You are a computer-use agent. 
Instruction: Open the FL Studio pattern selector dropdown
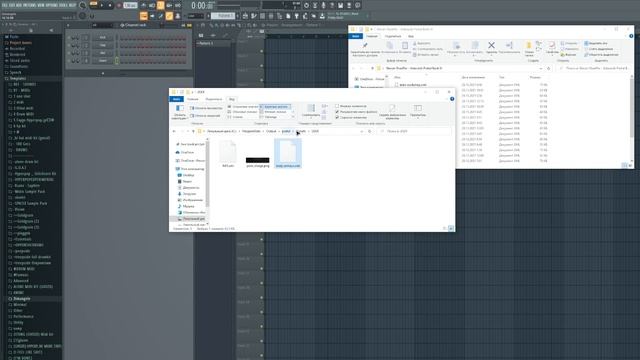[x=223, y=16]
